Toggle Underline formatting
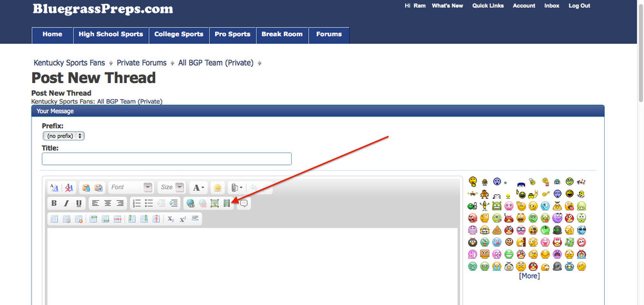Image resolution: width=644 pixels, height=305 pixels. click(79, 203)
